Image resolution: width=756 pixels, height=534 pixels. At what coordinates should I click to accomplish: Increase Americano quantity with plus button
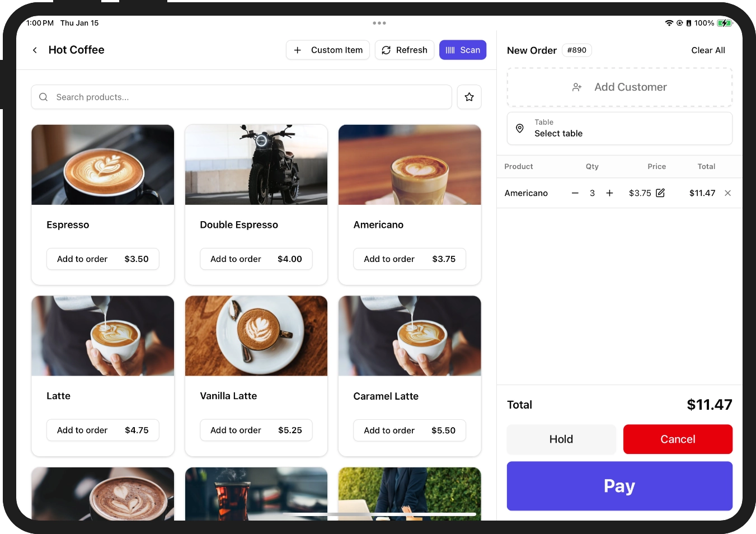pyautogui.click(x=609, y=193)
